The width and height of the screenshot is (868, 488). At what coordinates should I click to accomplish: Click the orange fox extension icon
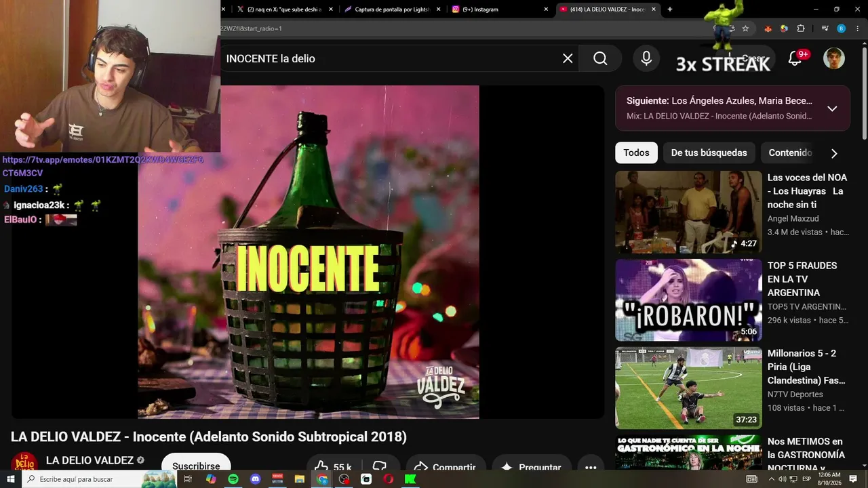pyautogui.click(x=768, y=28)
